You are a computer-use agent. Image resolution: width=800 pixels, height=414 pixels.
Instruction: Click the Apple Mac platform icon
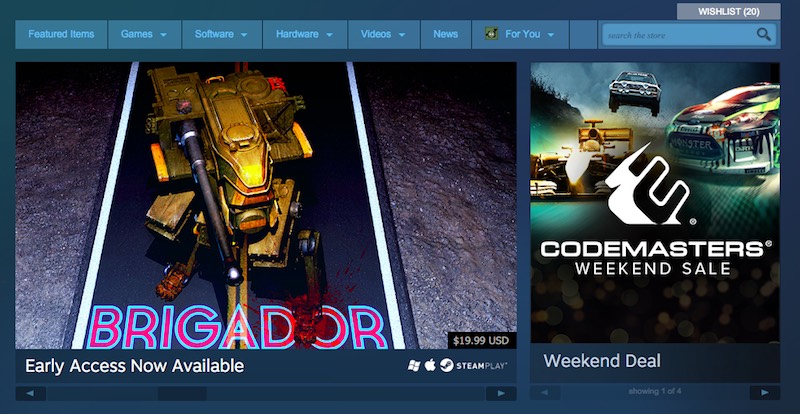click(x=431, y=366)
